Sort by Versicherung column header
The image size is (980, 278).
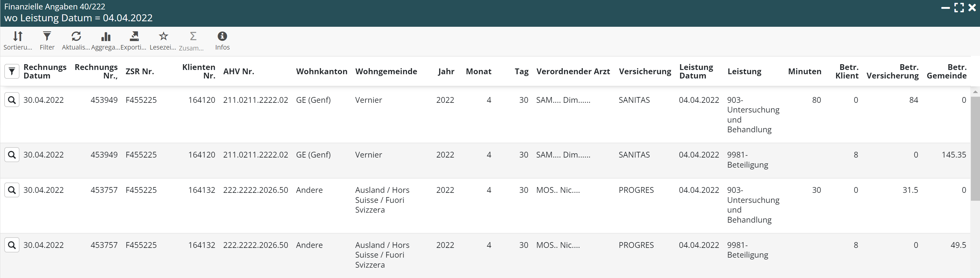pyautogui.click(x=645, y=71)
